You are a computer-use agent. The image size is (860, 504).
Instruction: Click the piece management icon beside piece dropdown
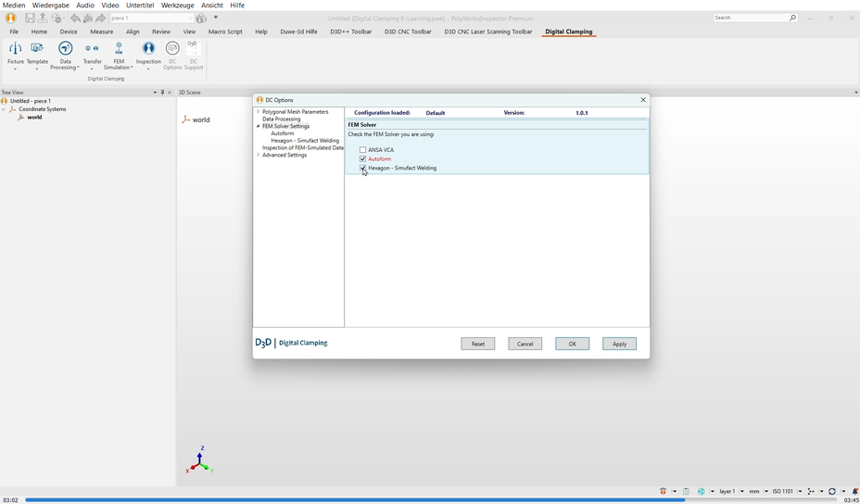(x=201, y=19)
